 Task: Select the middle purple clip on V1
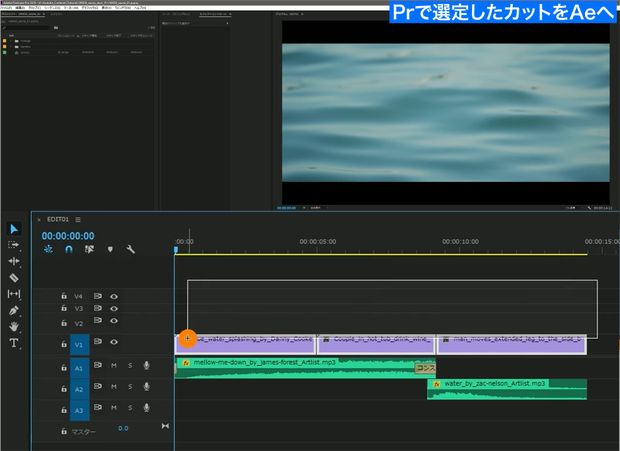[x=376, y=345]
